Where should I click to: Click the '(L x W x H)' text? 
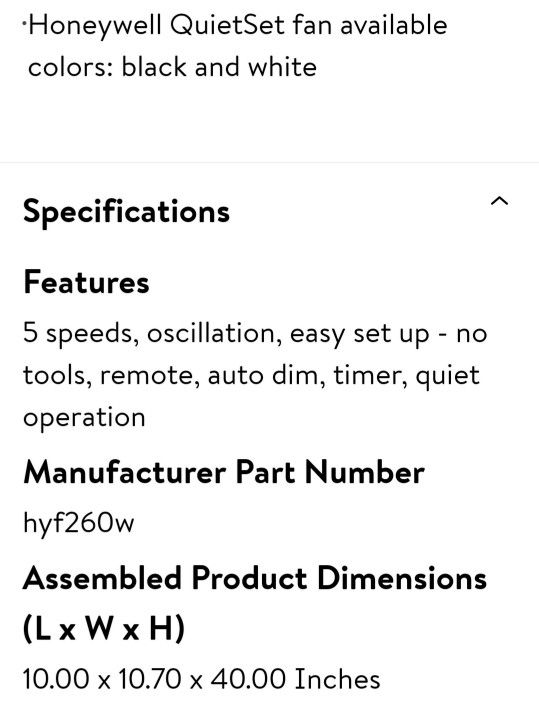[104, 629]
